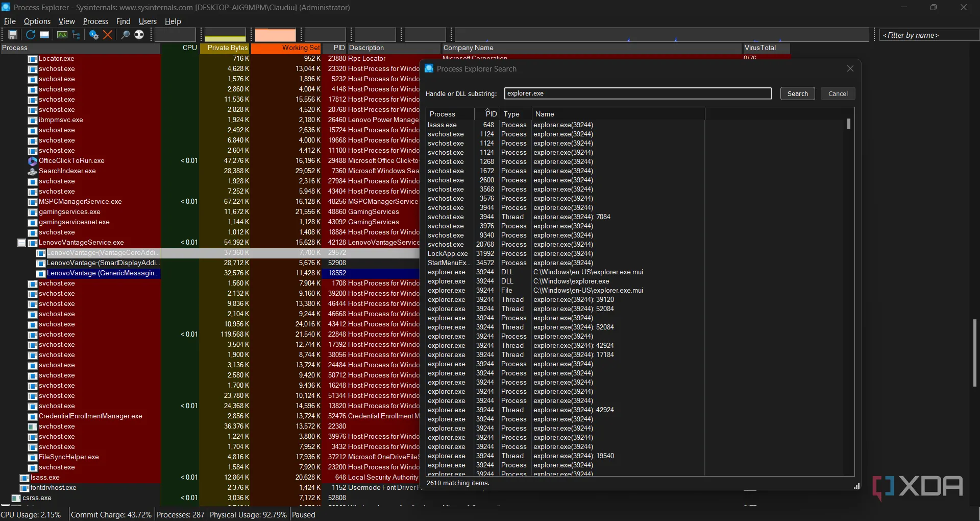This screenshot has width=980, height=521.
Task: Click the Filter by name box
Action: coord(929,35)
